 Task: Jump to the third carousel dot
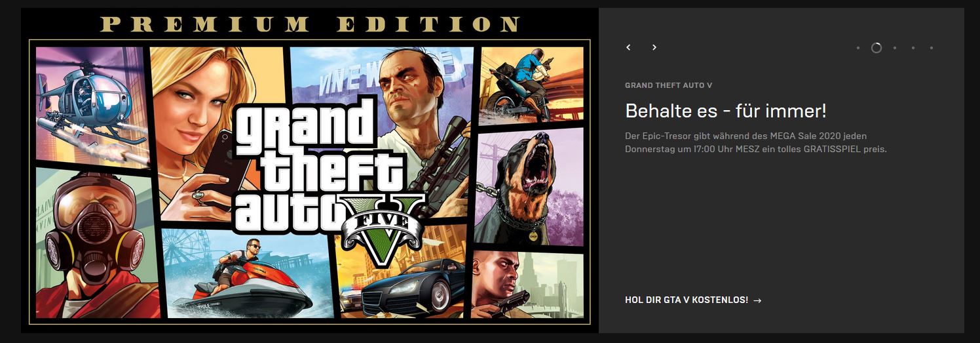895,48
